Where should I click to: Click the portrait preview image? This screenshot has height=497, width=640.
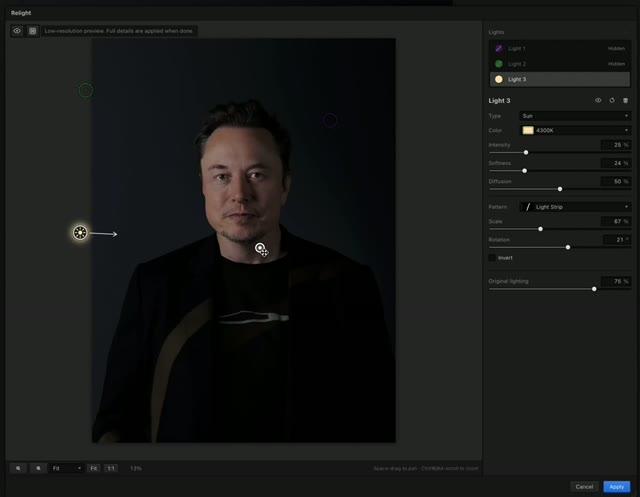(244, 240)
